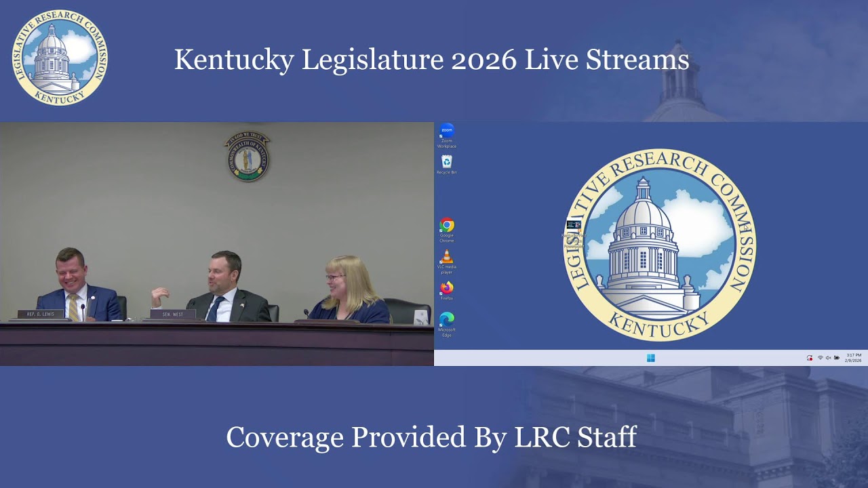Screen dimensions: 868x488
Task: Click the Legislative Research Commission logo top-left
Action: pos(60,58)
